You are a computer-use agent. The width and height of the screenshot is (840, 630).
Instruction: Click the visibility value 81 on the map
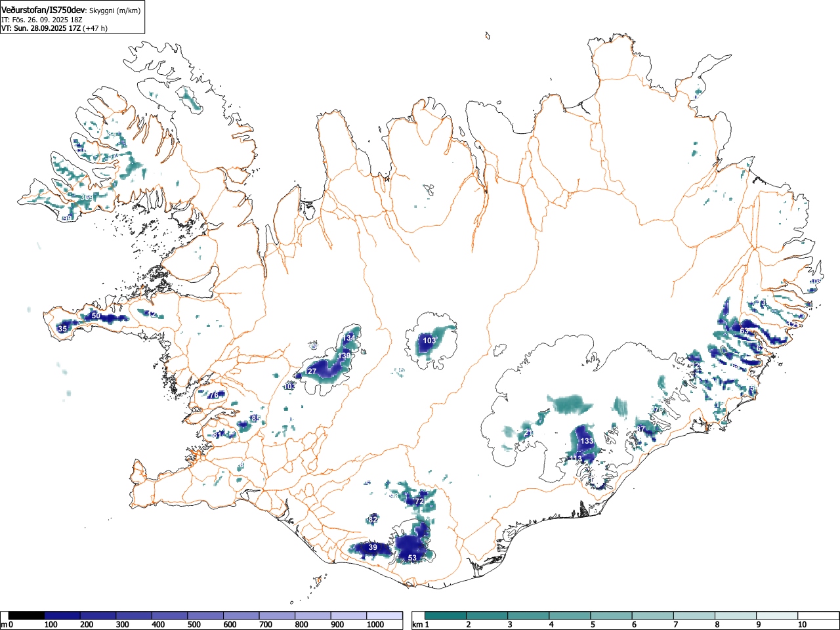point(219,434)
